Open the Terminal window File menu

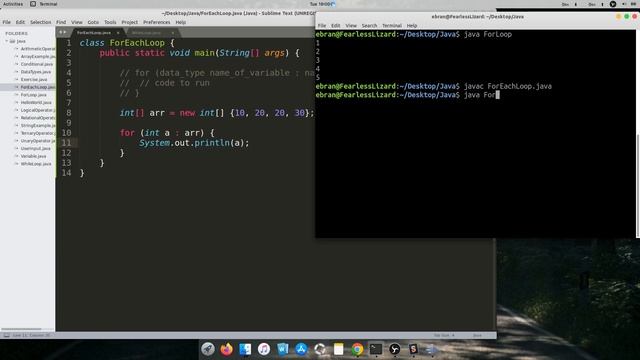[x=322, y=25]
